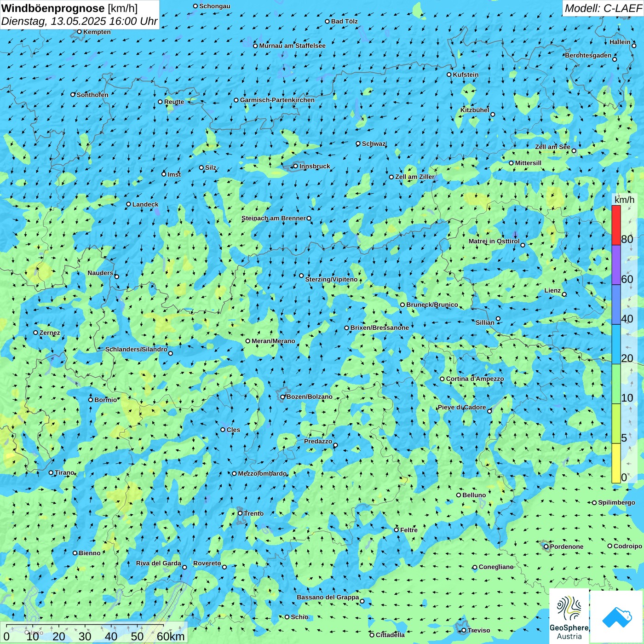Click the Tirano location marker

(x=51, y=472)
